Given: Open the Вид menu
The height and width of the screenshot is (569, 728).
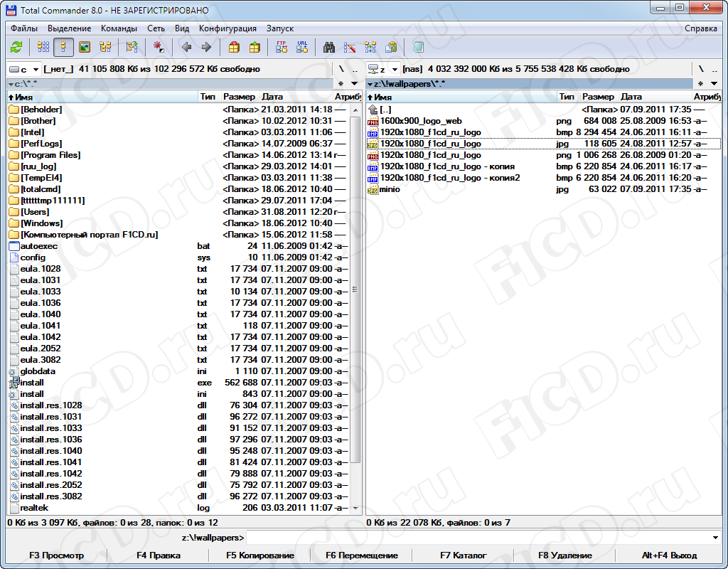Looking at the screenshot, I should click(x=182, y=28).
